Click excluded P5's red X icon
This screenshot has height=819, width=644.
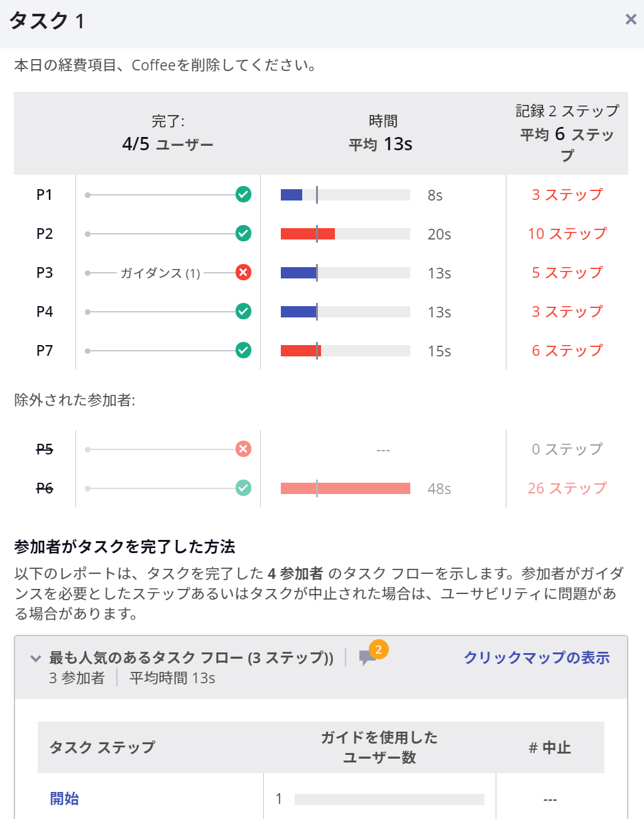point(243,449)
